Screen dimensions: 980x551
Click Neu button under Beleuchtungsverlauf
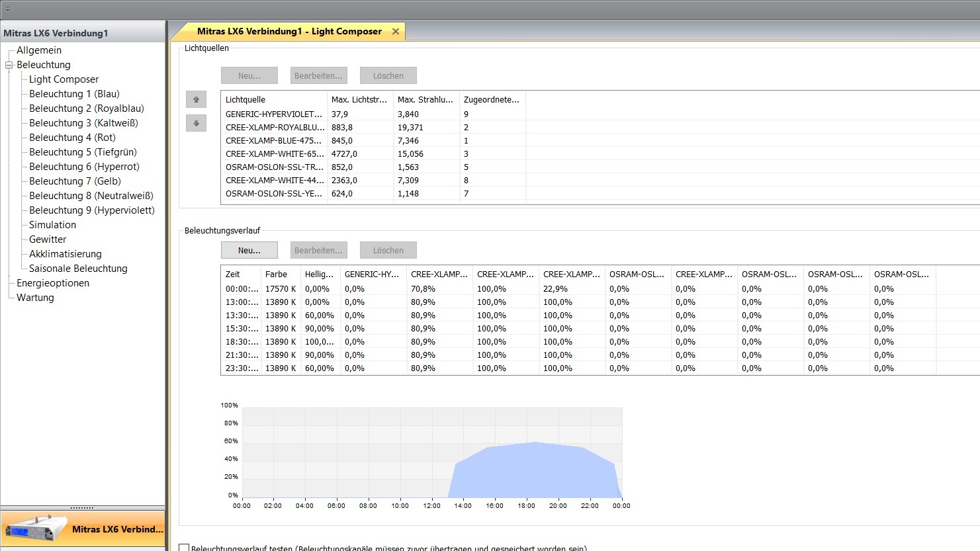249,250
